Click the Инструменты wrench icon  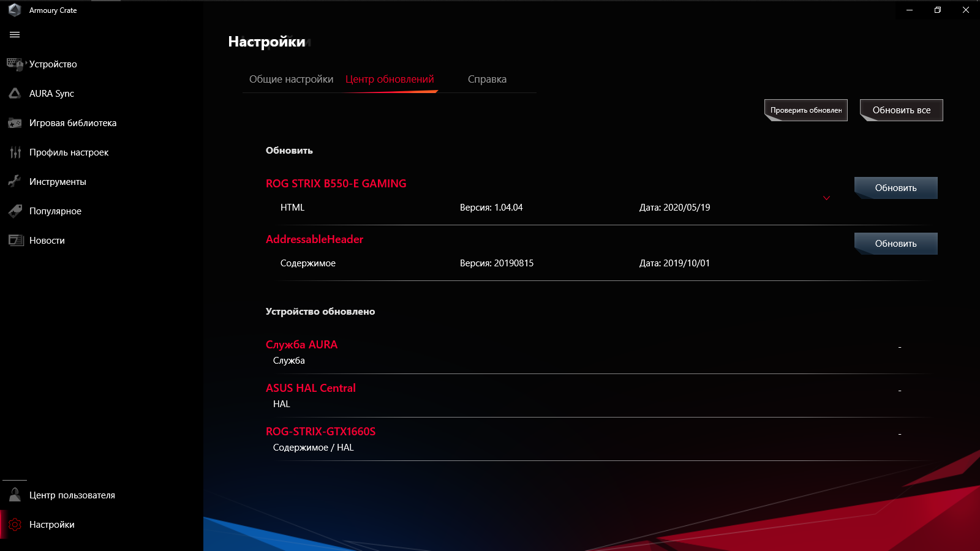pyautogui.click(x=15, y=181)
